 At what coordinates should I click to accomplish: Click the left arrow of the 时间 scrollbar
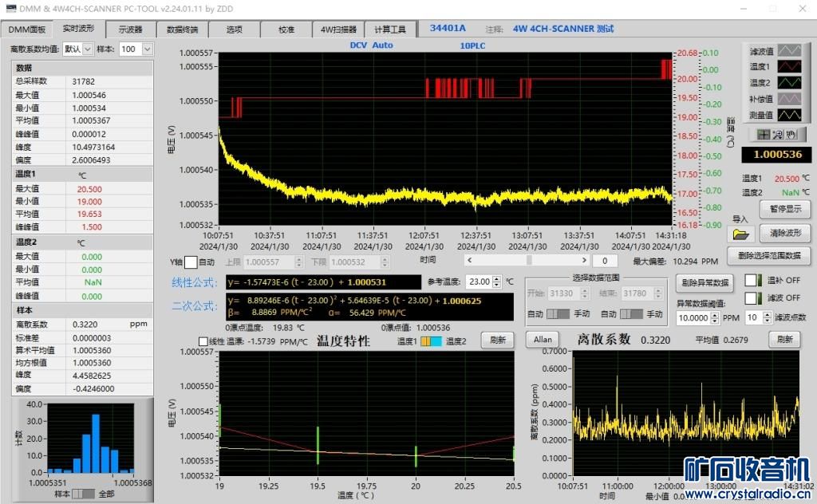[x=469, y=260]
